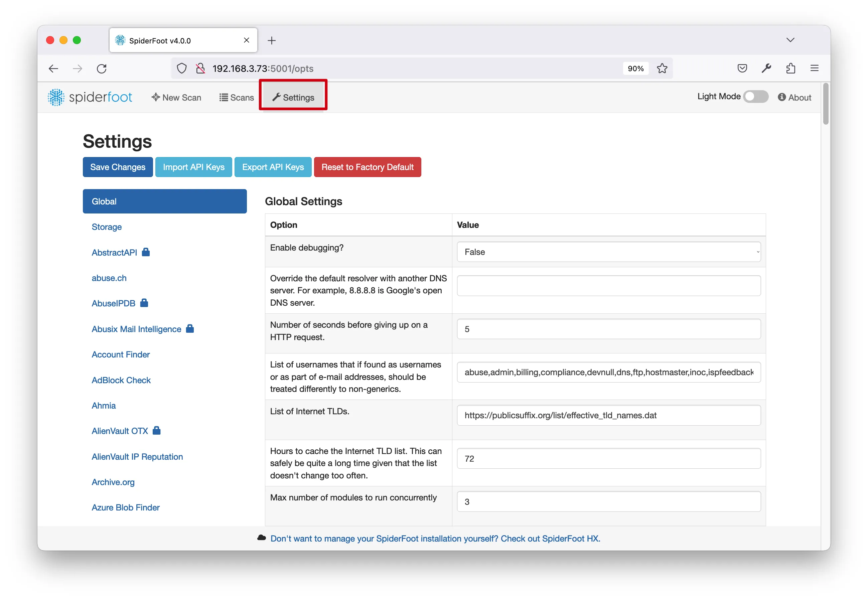Click the lock icon next to AbstractAPI

(146, 252)
